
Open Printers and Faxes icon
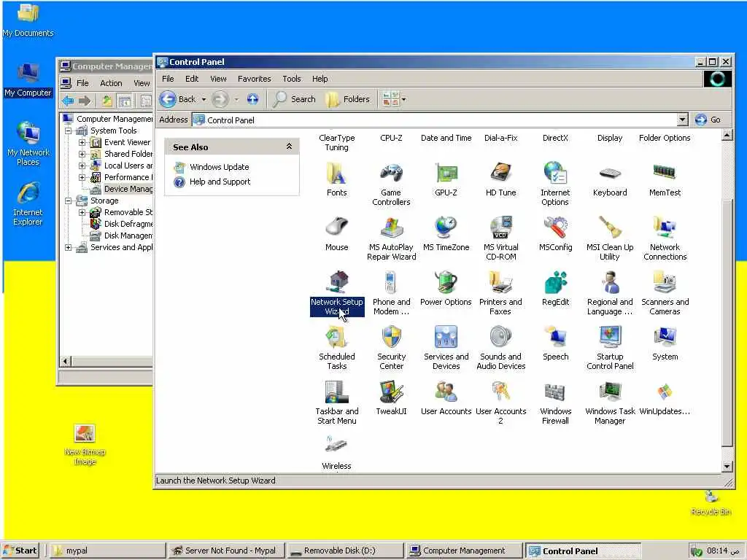500,282
